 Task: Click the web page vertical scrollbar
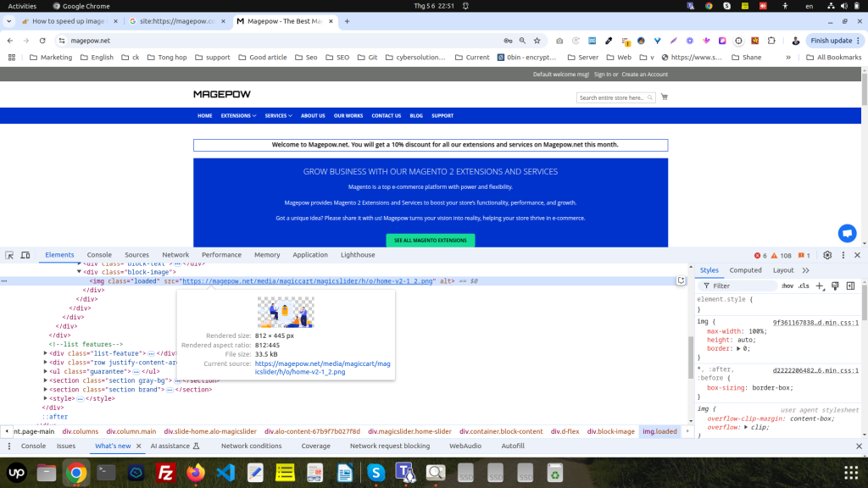tap(864, 88)
